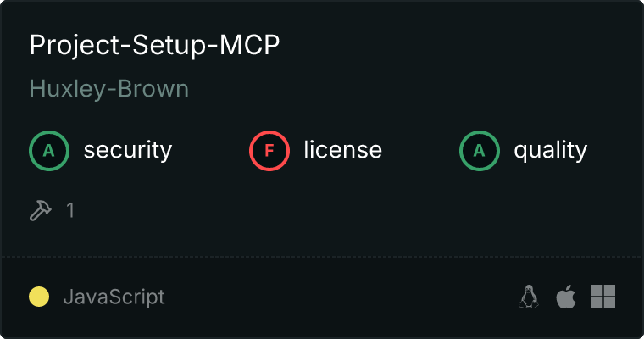Click the yellow JavaScript language dot
The width and height of the screenshot is (644, 339).
pos(39,297)
